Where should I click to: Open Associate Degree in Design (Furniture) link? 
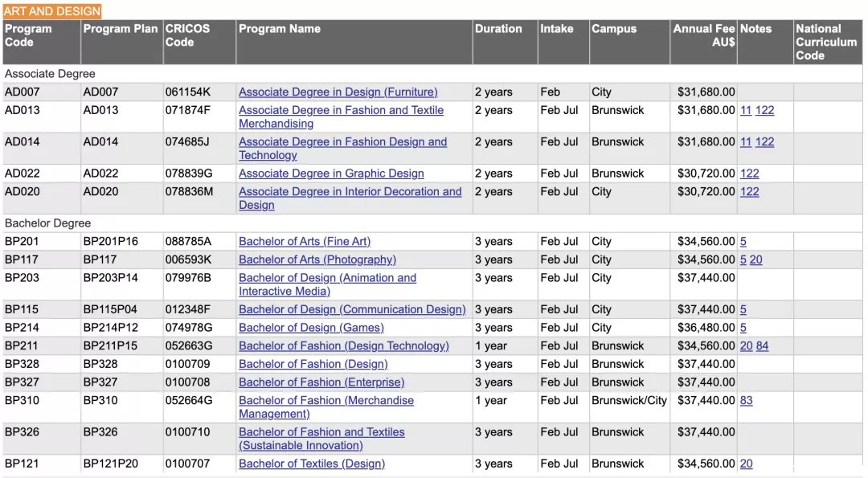coord(338,92)
